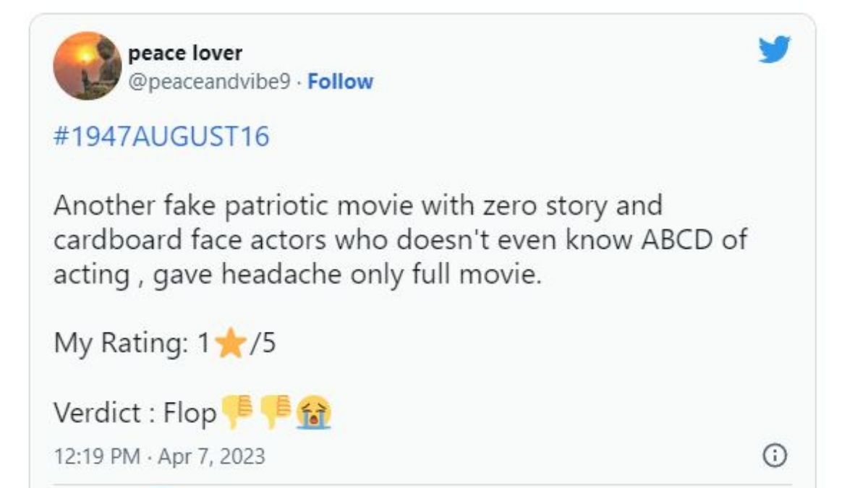Viewport: 868px width, 488px height.
Task: Open the #1947AUGUST16 hashtag
Action: click(161, 136)
